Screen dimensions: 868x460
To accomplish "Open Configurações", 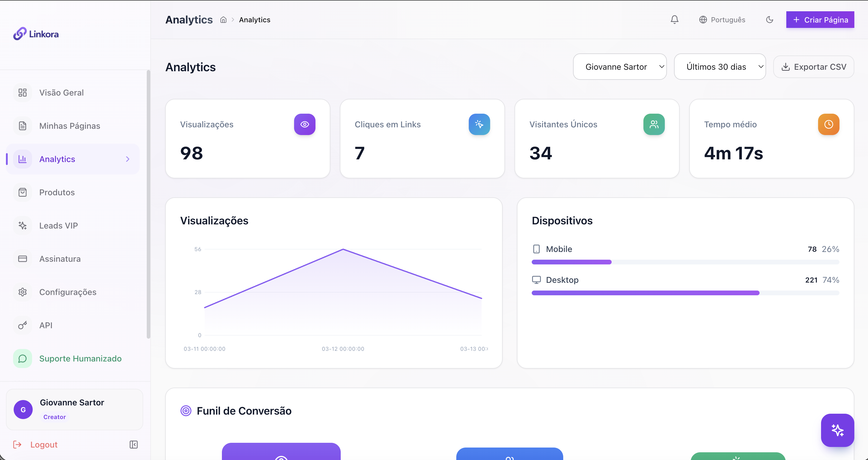I will [x=73, y=292].
